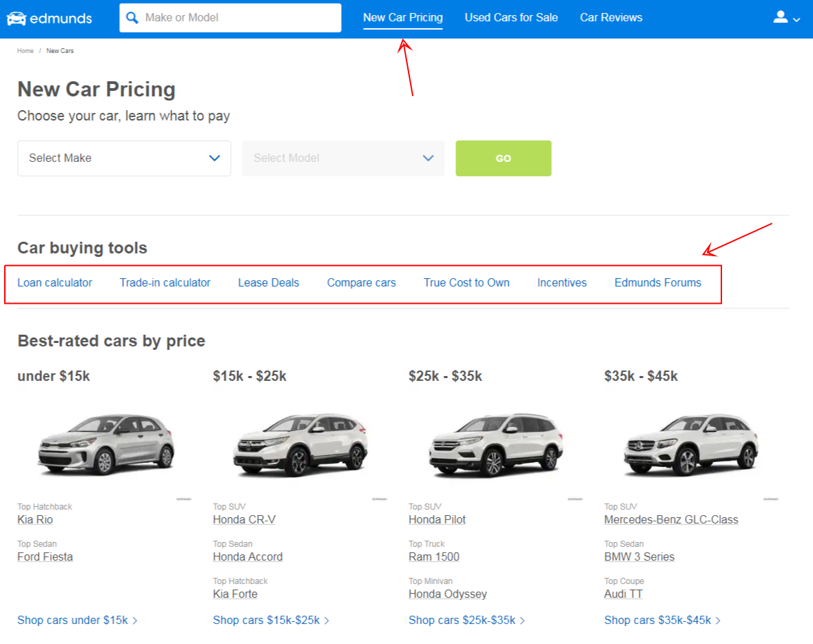Image resolution: width=813 pixels, height=644 pixels.
Task: Click the New Car Pricing page title
Action: click(x=96, y=89)
